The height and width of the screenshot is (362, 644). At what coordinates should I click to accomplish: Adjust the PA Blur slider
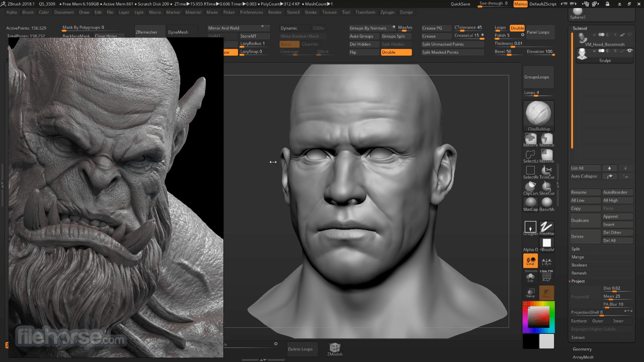[x=617, y=304]
